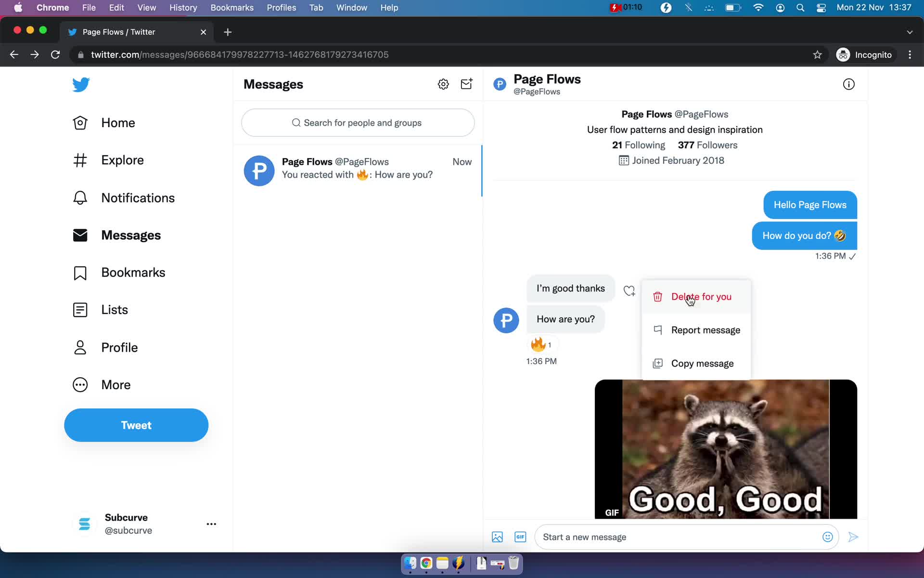This screenshot has height=578, width=924.
Task: Click the Page Flows sender avatar beside messages
Action: click(506, 320)
